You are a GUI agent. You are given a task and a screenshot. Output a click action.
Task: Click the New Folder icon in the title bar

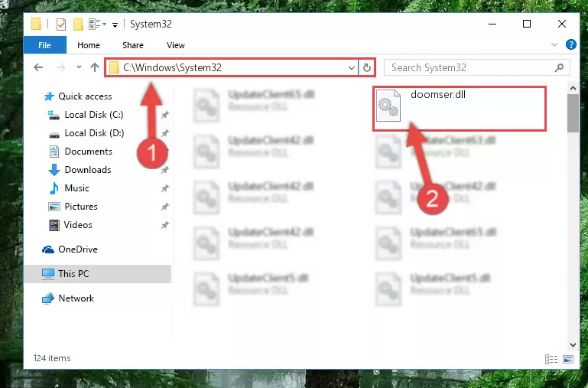[78, 24]
